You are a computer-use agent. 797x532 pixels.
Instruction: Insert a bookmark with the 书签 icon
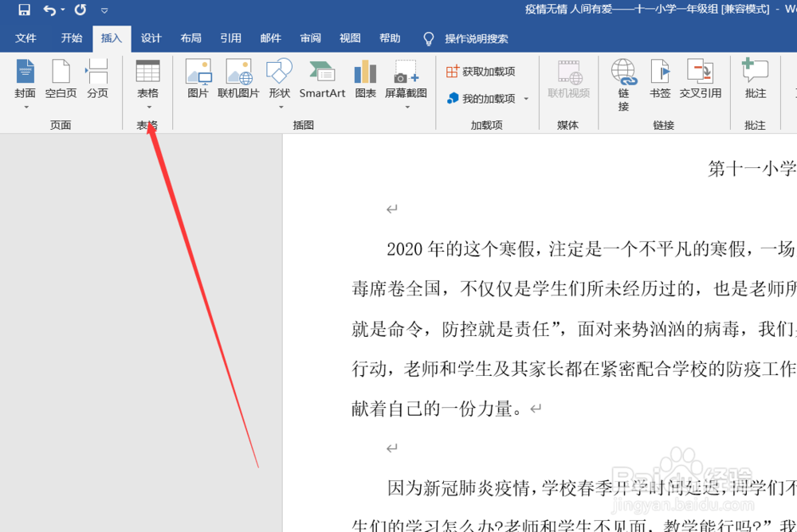tap(660, 80)
